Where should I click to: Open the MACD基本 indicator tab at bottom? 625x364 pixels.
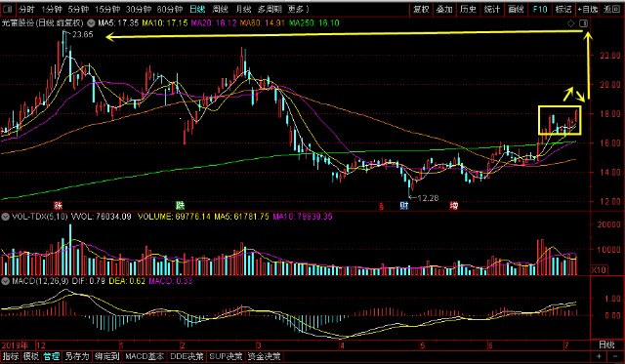tap(145, 356)
